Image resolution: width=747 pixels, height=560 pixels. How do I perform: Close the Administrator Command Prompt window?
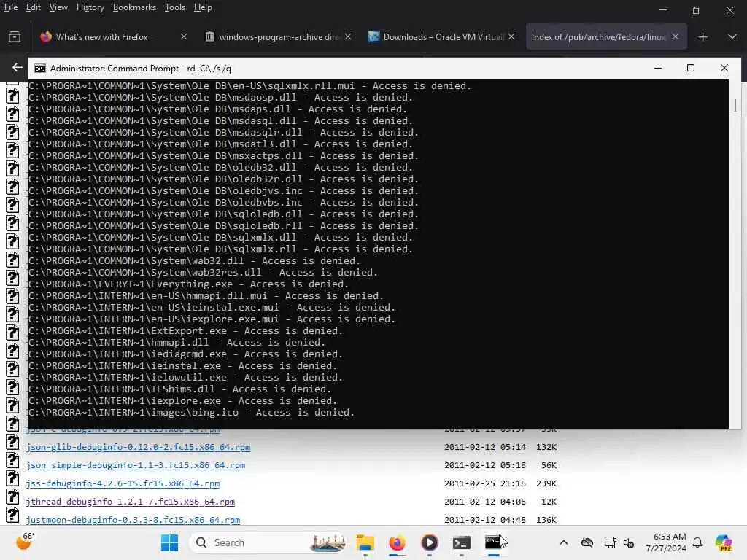[x=724, y=68]
